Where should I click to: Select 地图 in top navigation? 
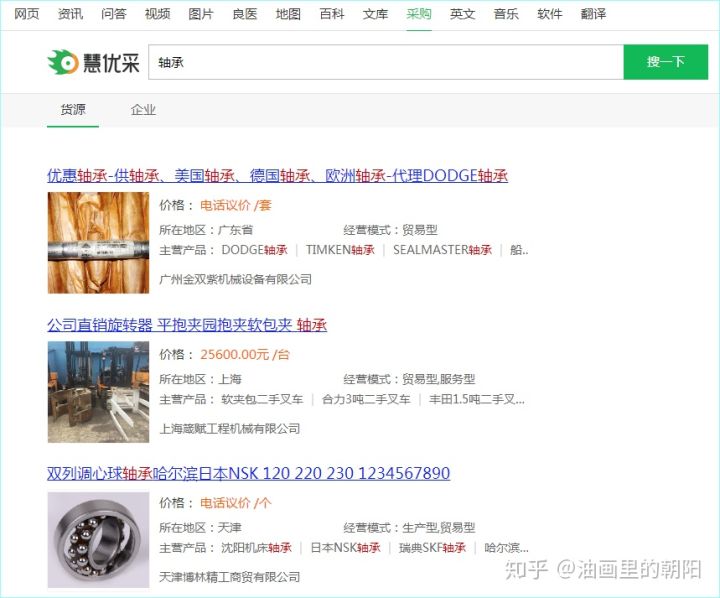288,14
